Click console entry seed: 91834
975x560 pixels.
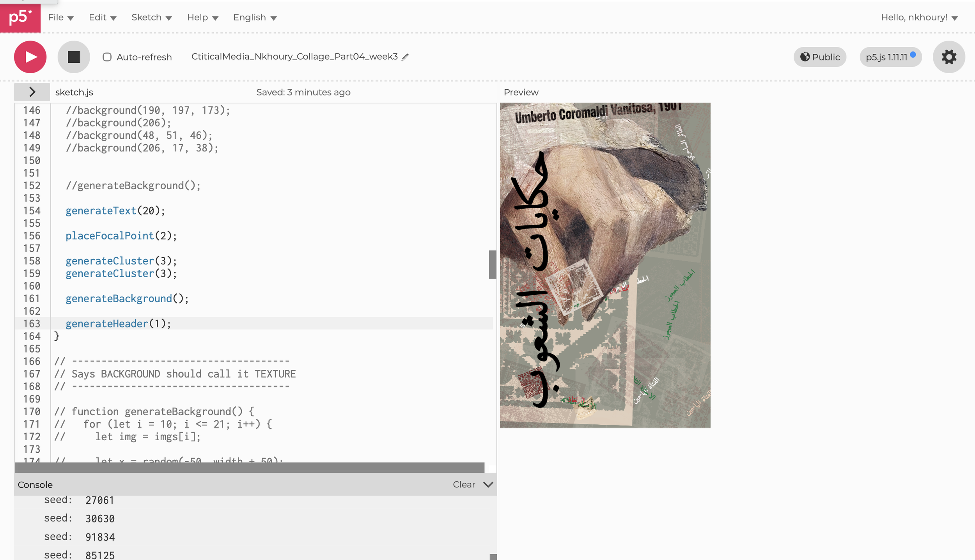click(x=79, y=537)
